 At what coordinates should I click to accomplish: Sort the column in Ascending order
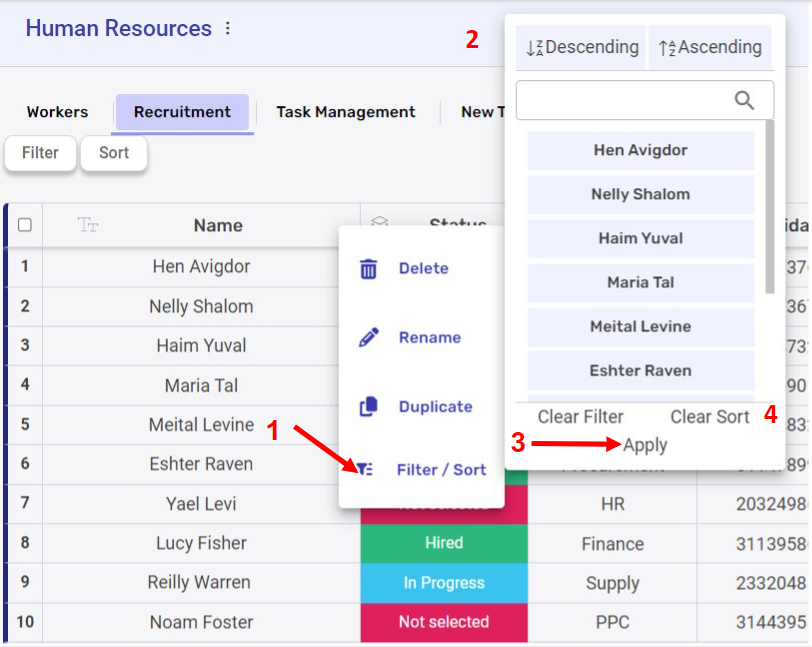[x=710, y=47]
